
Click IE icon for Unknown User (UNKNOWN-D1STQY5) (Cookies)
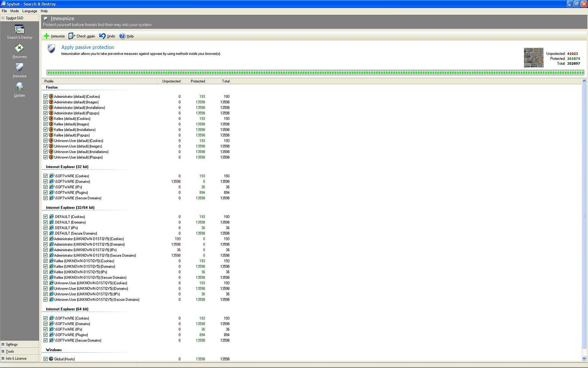[x=51, y=283]
